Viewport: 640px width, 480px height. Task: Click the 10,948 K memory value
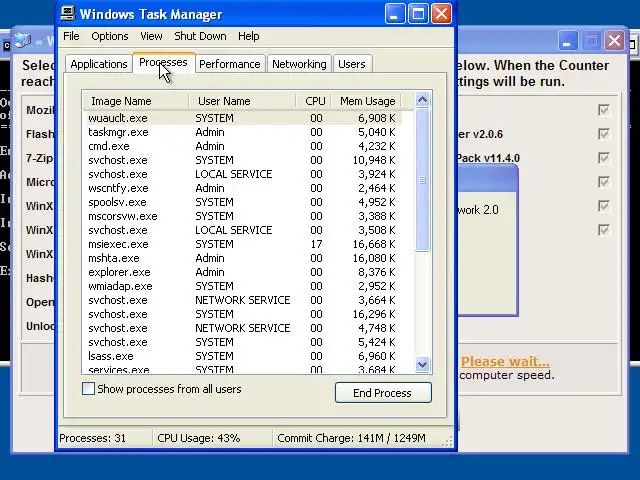coord(374,160)
